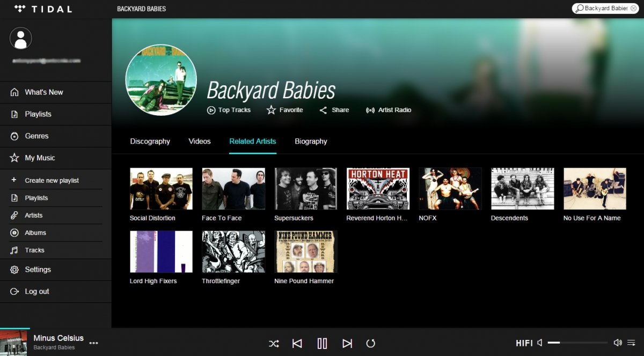Toggle shuffle playback
Viewport: 644px width, 356px height.
[274, 344]
